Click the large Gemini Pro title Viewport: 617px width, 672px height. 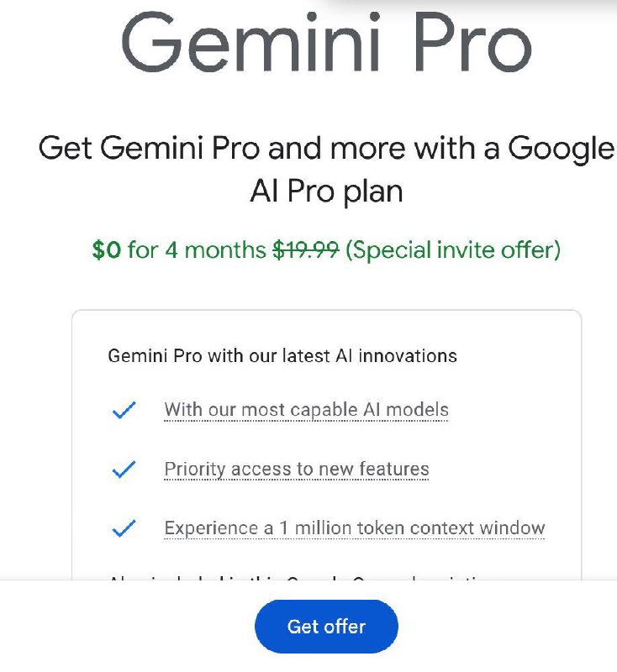tap(327, 42)
